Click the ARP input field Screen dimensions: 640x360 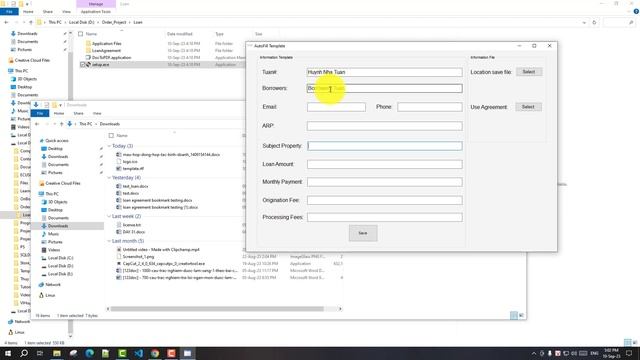384,126
